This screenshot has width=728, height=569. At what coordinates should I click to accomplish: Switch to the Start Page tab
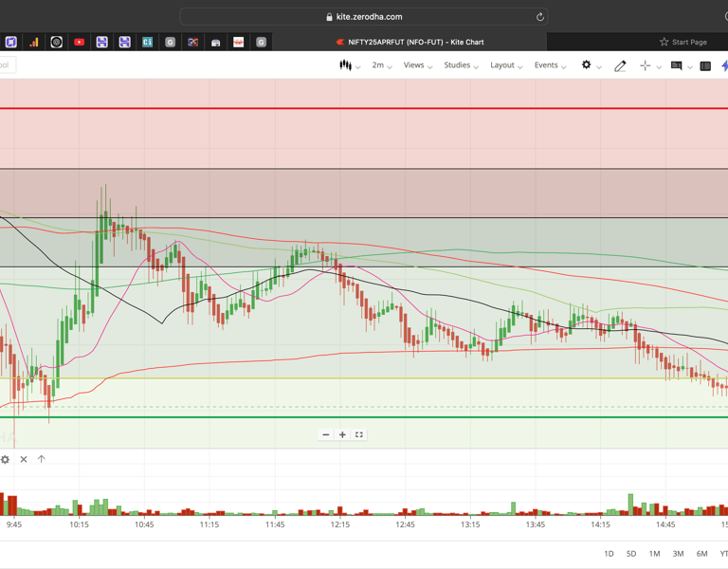(683, 42)
